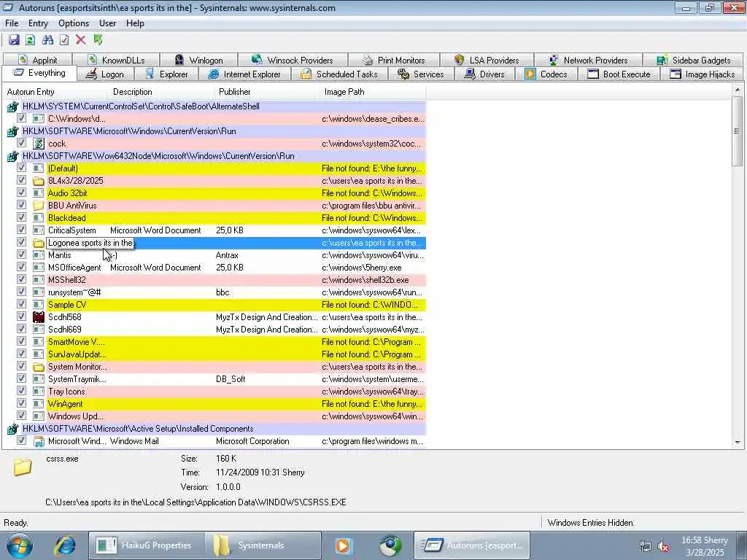The width and height of the screenshot is (747, 560).
Task: Click icon beside Microsoft Wind... Windows Mail entry
Action: click(39, 441)
